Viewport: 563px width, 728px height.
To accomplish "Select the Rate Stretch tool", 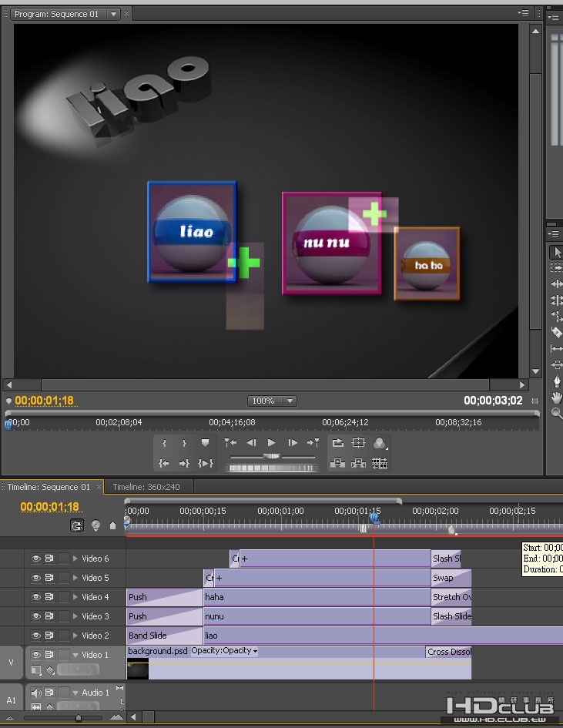I will click(x=557, y=316).
